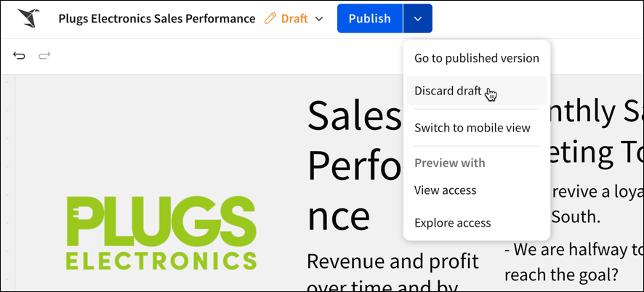Screen dimensions: 644x292
Task: Publish the workbook
Action: pos(370,18)
